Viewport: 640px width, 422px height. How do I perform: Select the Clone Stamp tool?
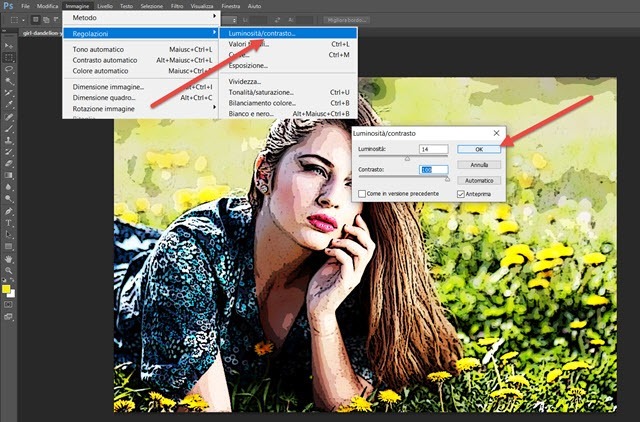pyautogui.click(x=9, y=140)
